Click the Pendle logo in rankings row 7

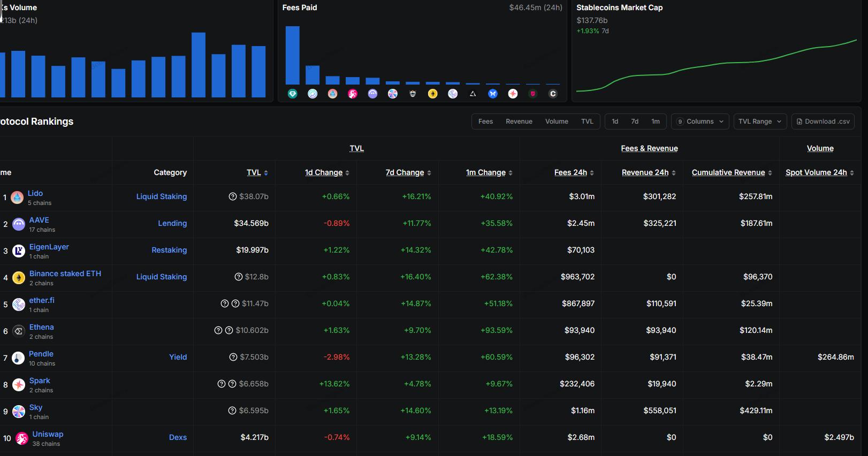(x=18, y=358)
